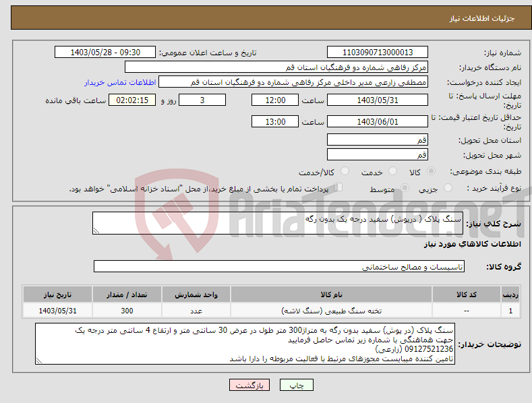532x403 pixels.
Task: Select the جزیی purchase type radio
Action: tap(448, 188)
